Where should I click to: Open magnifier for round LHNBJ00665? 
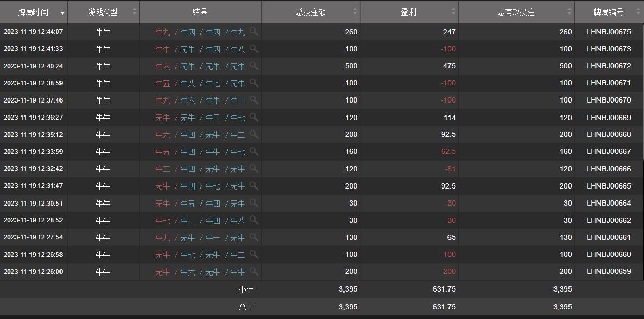tap(254, 185)
